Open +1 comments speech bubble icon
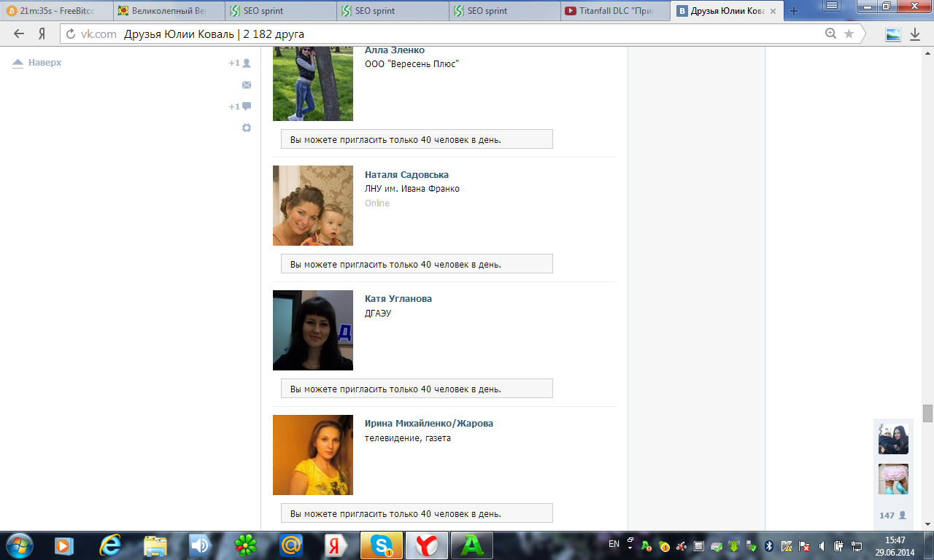The height and width of the screenshot is (560, 934). click(x=239, y=106)
